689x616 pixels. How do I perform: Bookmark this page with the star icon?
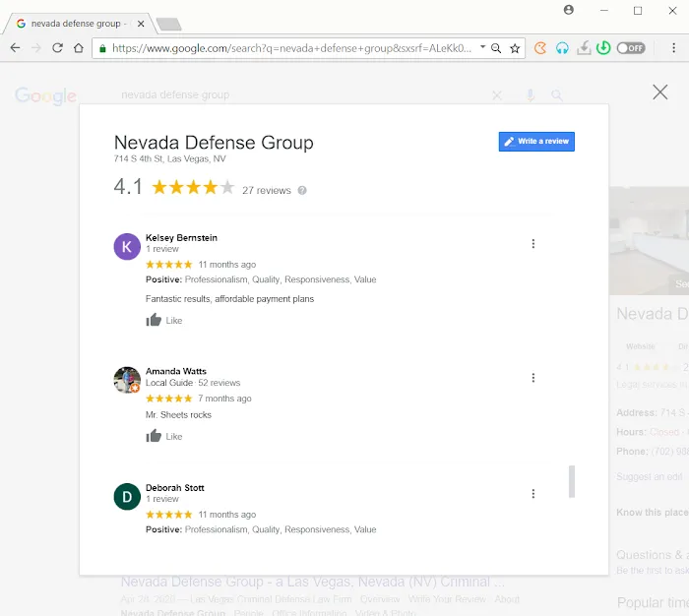coord(515,48)
